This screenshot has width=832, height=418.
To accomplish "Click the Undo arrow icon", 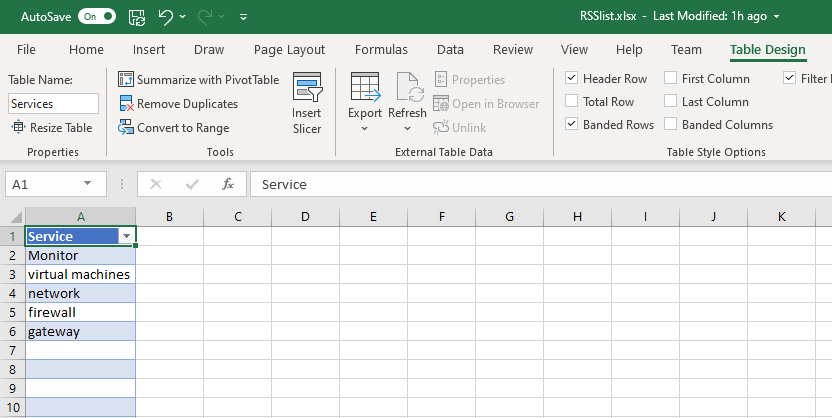I will point(166,17).
